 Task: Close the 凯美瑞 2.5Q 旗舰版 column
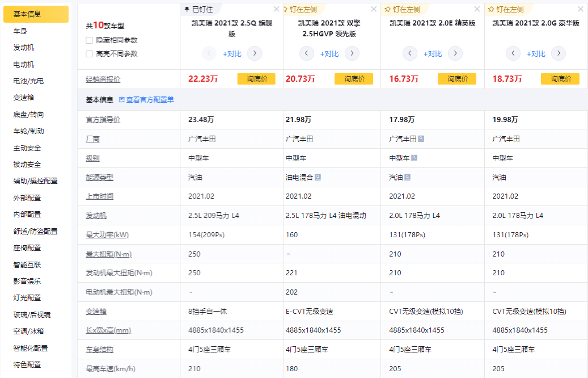[276, 9]
